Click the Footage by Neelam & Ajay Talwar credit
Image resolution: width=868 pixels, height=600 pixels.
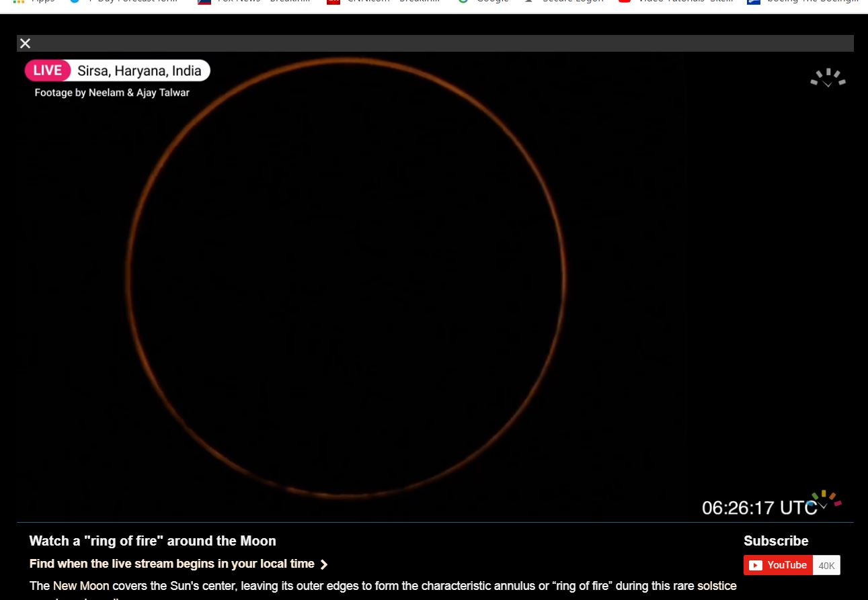pos(112,93)
